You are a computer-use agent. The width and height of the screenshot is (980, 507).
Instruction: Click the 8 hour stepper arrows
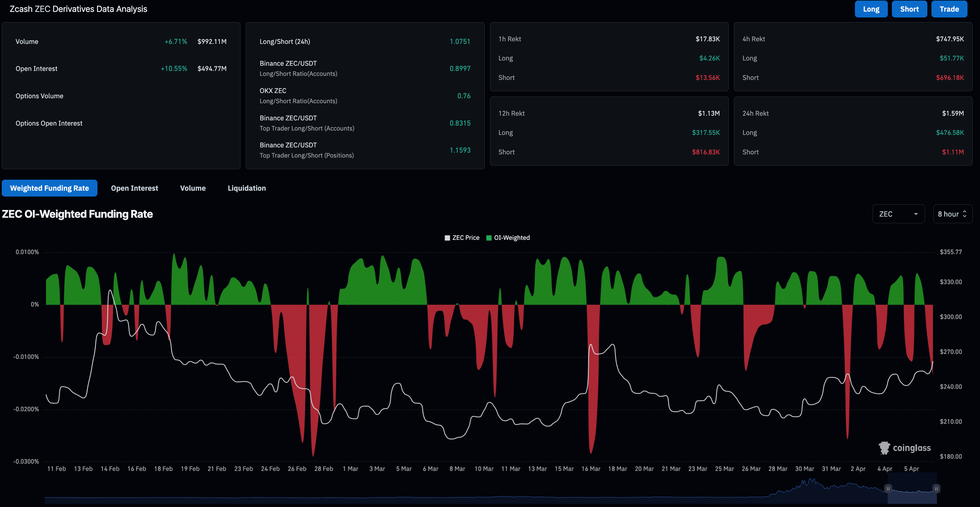click(964, 214)
